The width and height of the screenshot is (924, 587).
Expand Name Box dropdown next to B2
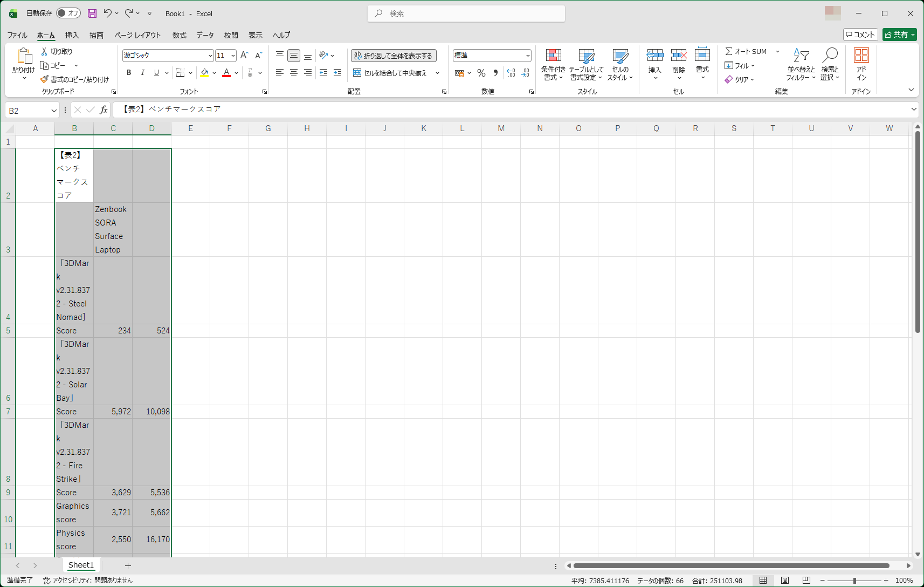point(54,111)
